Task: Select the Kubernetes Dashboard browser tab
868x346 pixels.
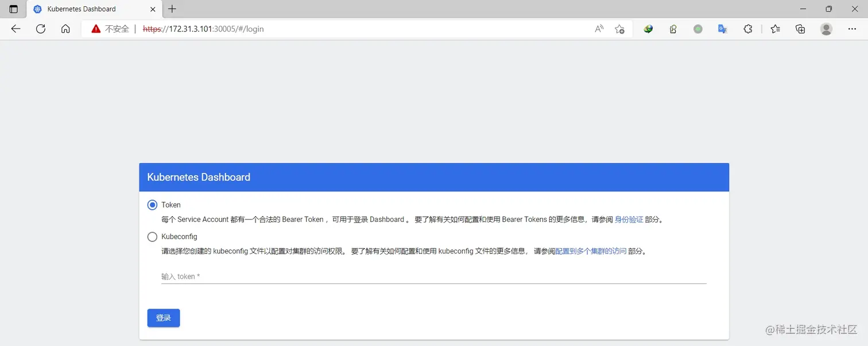Action: [94, 9]
